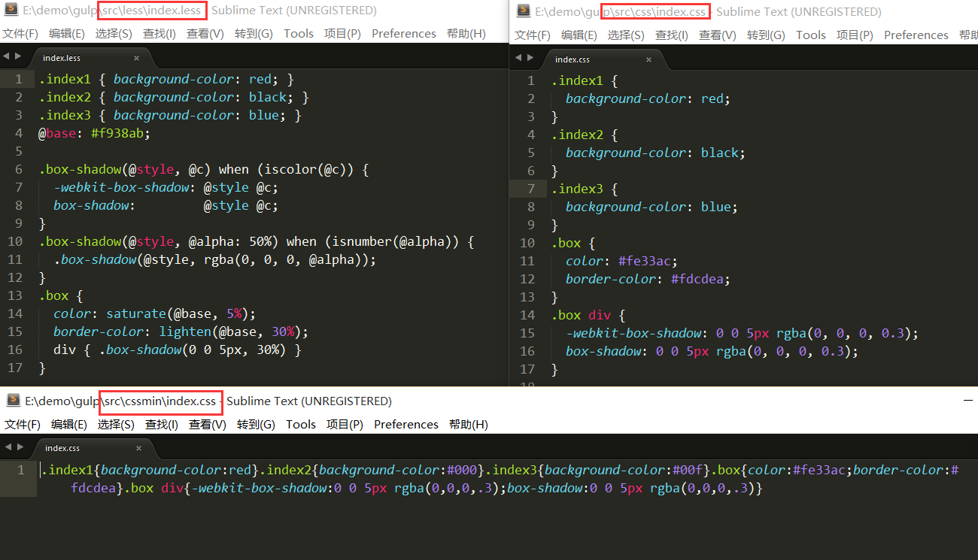Viewport: 978px width, 560px height.
Task: Minimize the cssmin Sublime Text window
Action: coord(967,401)
